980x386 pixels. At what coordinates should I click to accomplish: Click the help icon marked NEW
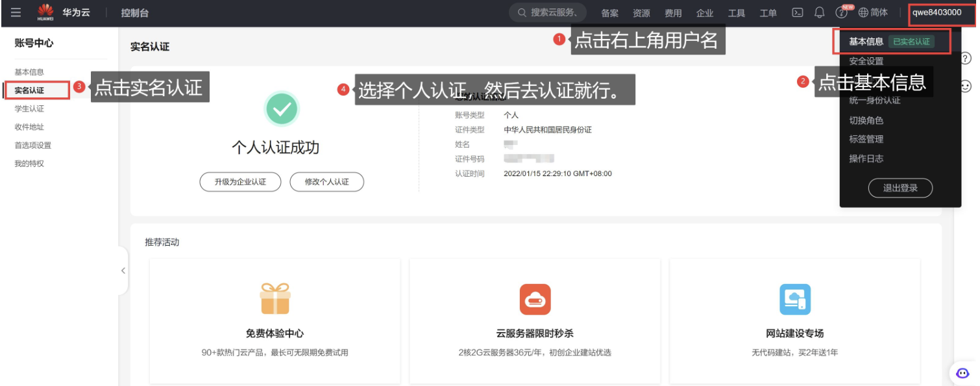[842, 12]
